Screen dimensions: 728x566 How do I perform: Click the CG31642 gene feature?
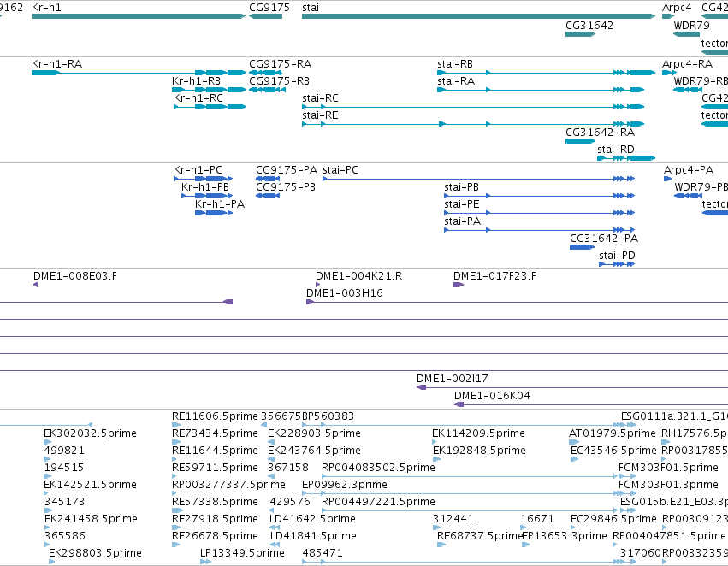pos(580,34)
